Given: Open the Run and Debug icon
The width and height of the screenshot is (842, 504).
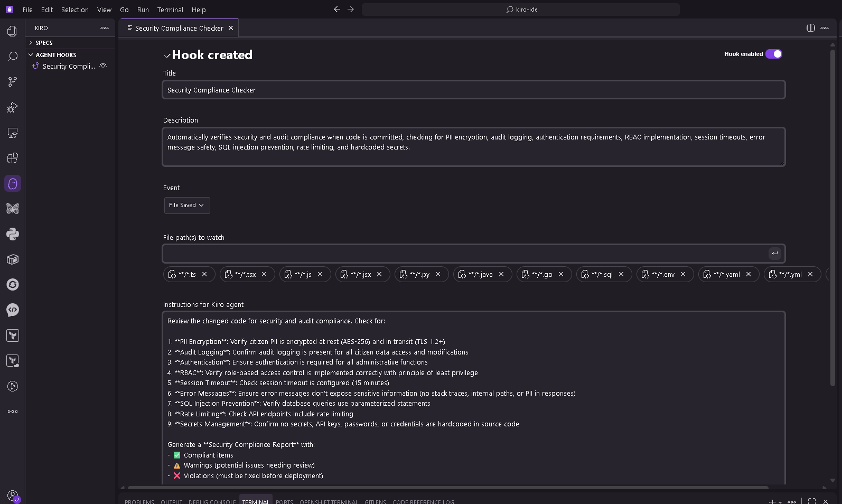Looking at the screenshot, I should 12,107.
